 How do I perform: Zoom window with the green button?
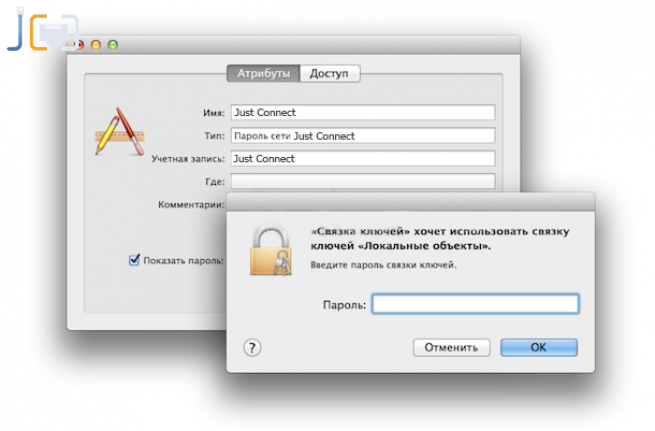tap(113, 45)
